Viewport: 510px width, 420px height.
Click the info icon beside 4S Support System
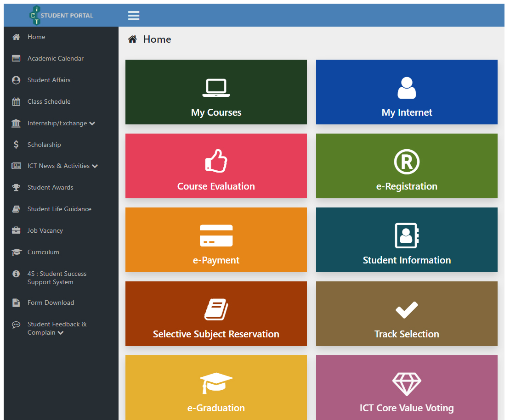click(16, 274)
